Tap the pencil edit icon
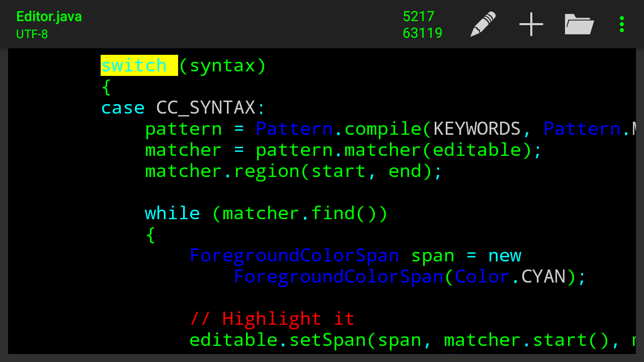The image size is (644, 362). [x=482, y=24]
